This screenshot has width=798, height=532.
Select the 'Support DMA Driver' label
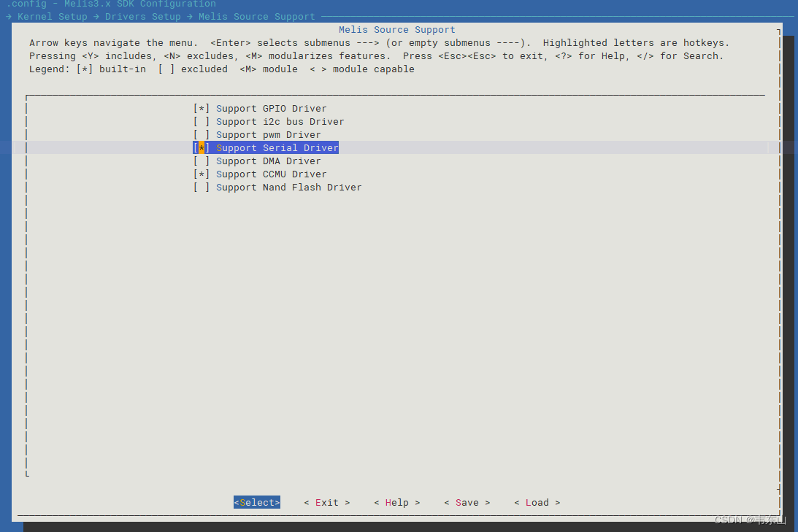click(x=268, y=161)
